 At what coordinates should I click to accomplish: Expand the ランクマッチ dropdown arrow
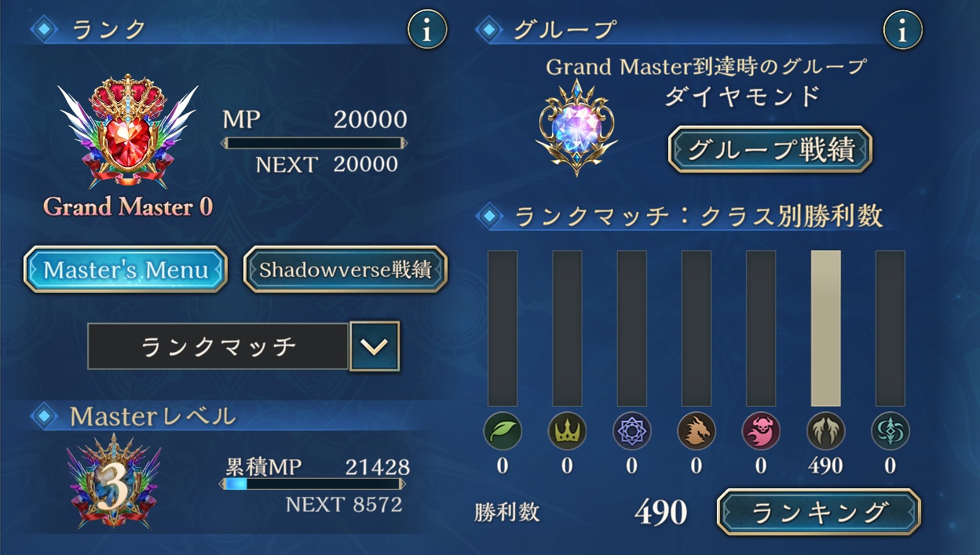374,346
